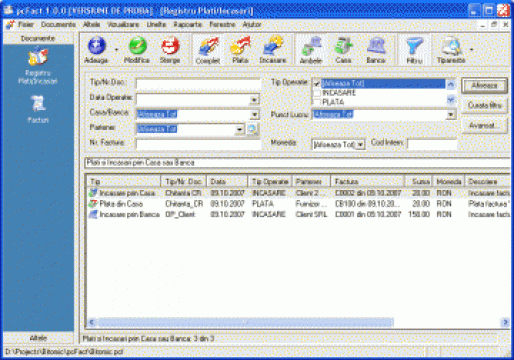This screenshot has height=360, width=514.
Task: Open the Fisier menu
Action: point(26,24)
